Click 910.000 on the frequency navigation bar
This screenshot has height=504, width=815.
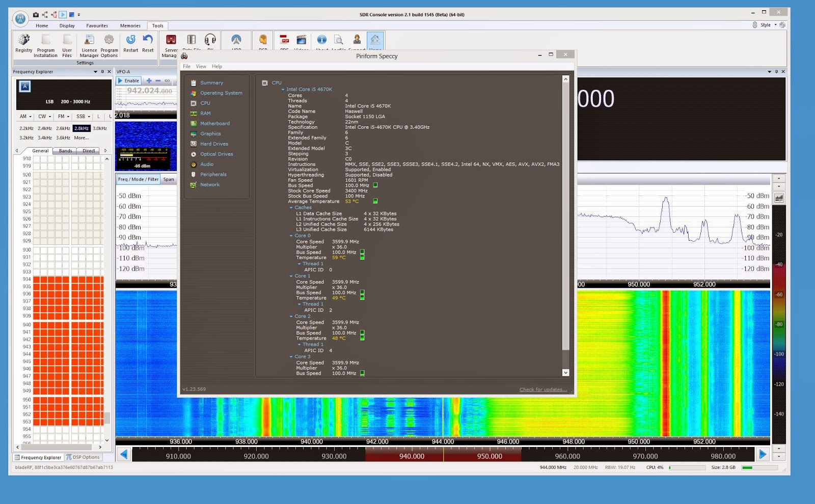(178, 457)
